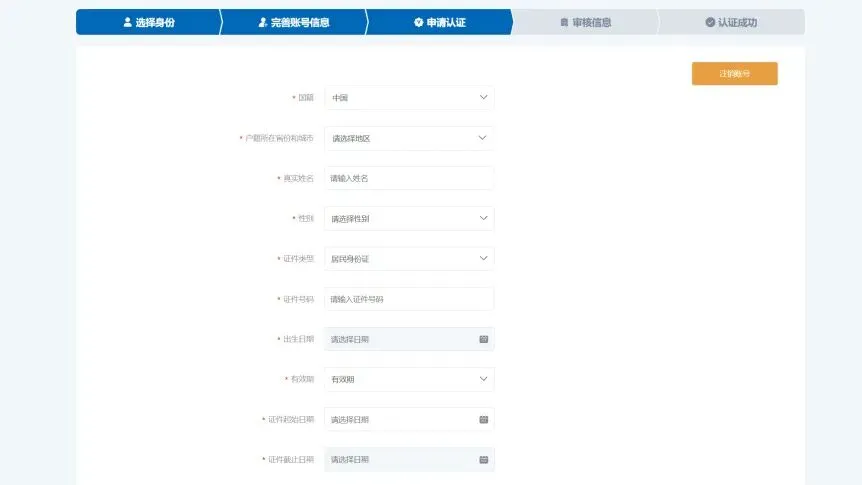
Task: Go to the 选择身份 step
Action: click(x=148, y=22)
